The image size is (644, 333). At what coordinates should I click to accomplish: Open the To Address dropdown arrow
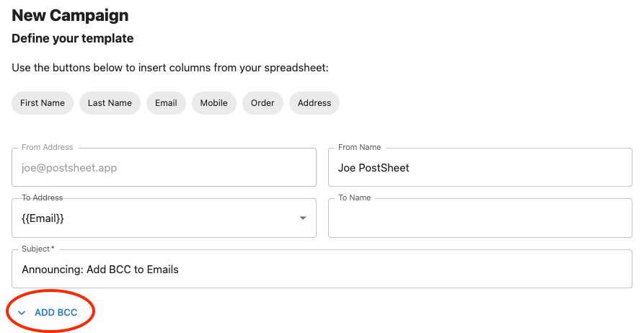pyautogui.click(x=303, y=218)
